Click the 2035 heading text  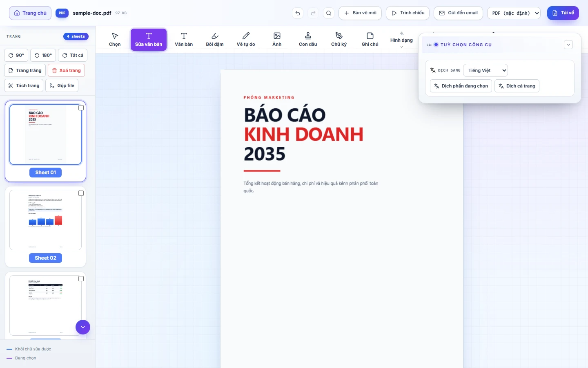click(x=265, y=154)
